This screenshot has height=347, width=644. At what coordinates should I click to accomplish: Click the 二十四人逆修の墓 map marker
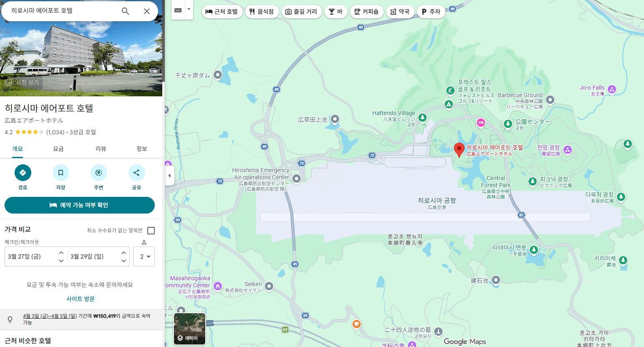click(x=438, y=332)
